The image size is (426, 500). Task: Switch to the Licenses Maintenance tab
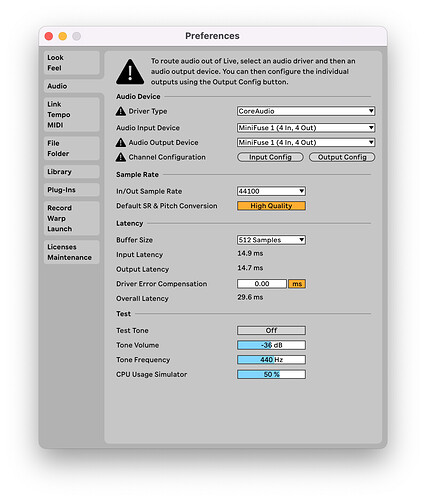coord(71,252)
